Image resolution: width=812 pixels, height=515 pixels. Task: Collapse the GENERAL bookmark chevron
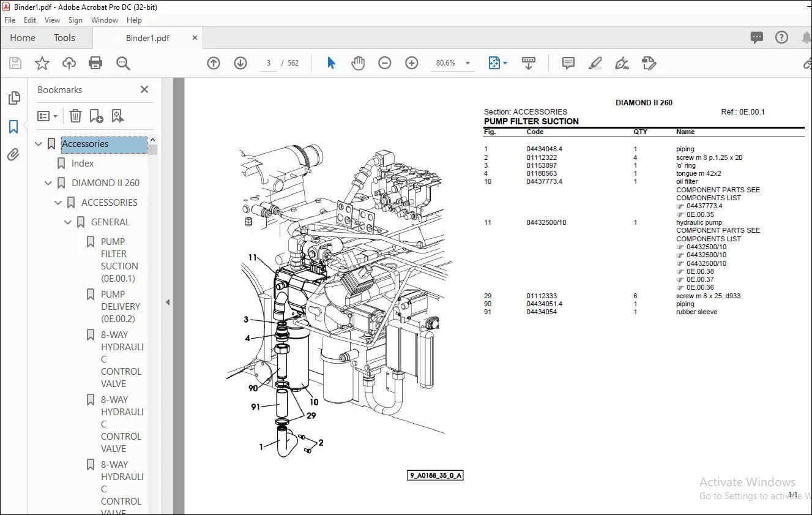coord(69,222)
